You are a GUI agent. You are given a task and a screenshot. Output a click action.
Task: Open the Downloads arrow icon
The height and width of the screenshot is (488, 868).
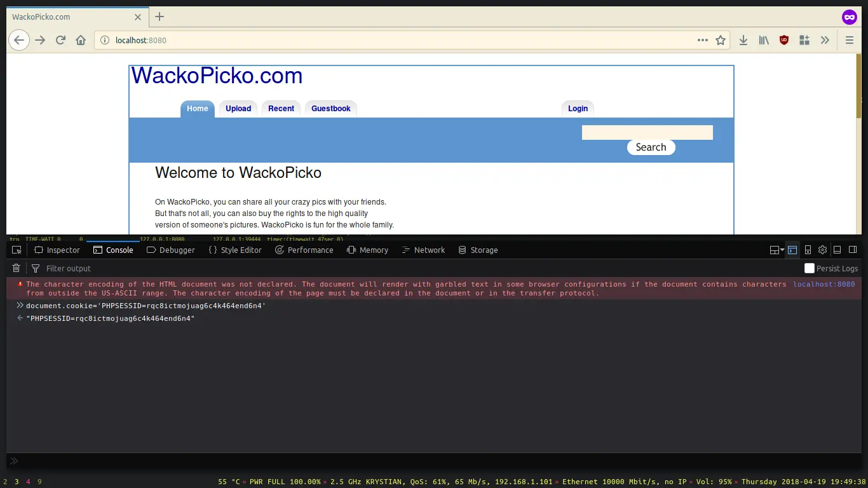point(743,40)
